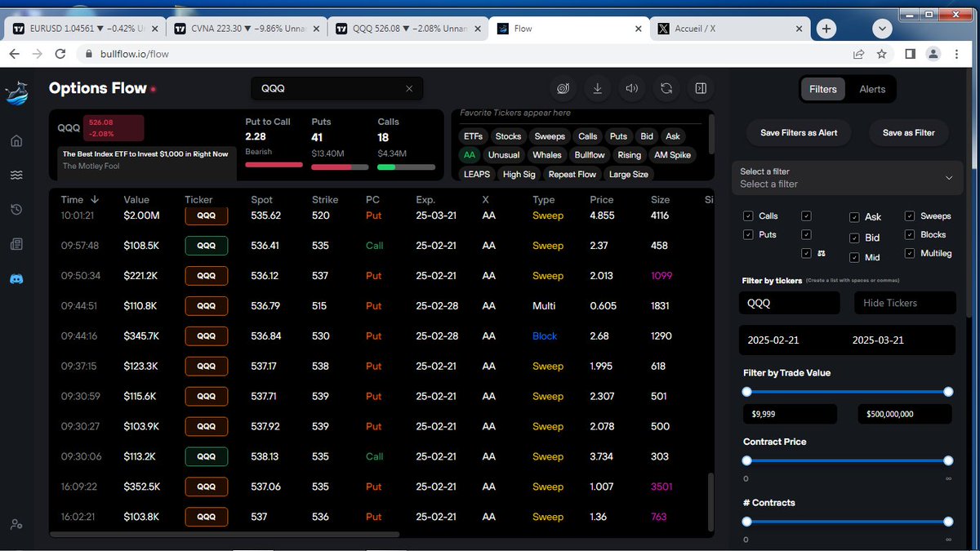This screenshot has width=980, height=551.
Task: Click right handle of Contract Price slider
Action: (948, 460)
